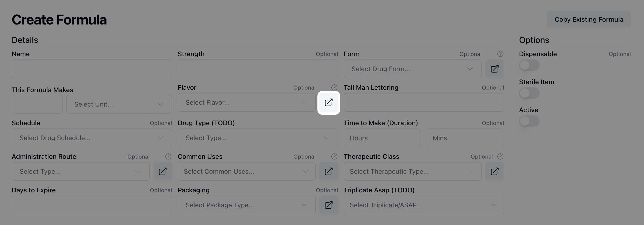
Task: Toggle the Dispensable switch
Action: 529,65
